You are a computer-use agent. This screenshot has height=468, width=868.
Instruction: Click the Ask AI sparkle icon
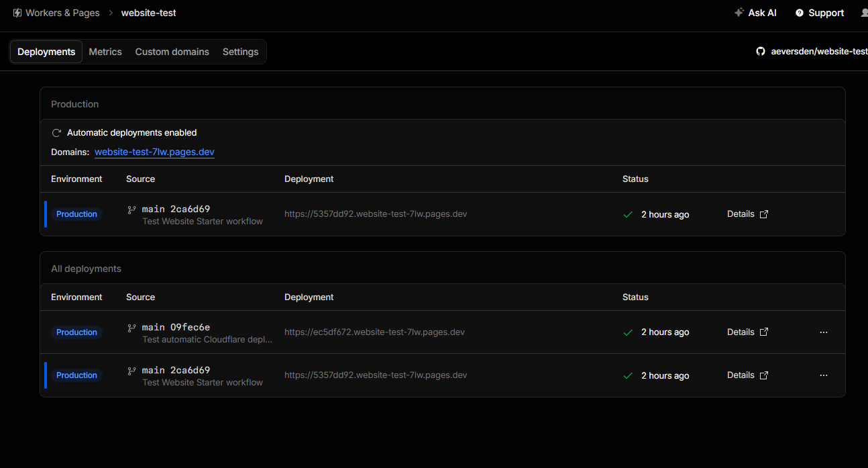tap(739, 13)
